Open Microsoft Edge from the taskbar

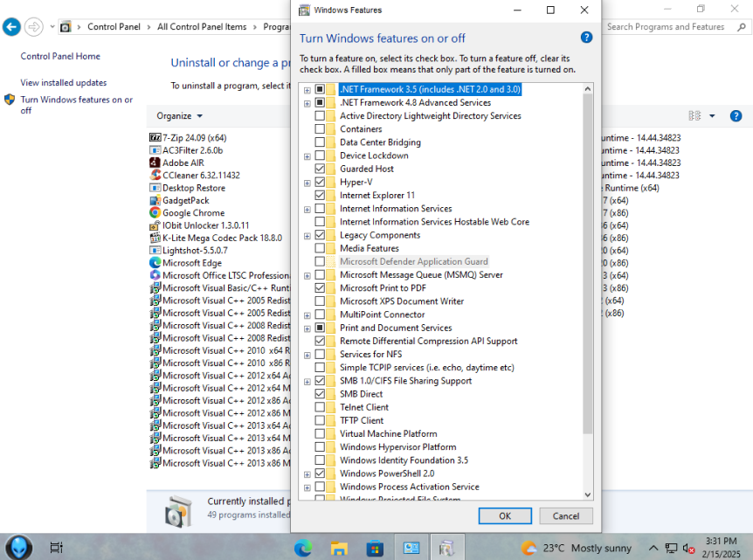[303, 548]
